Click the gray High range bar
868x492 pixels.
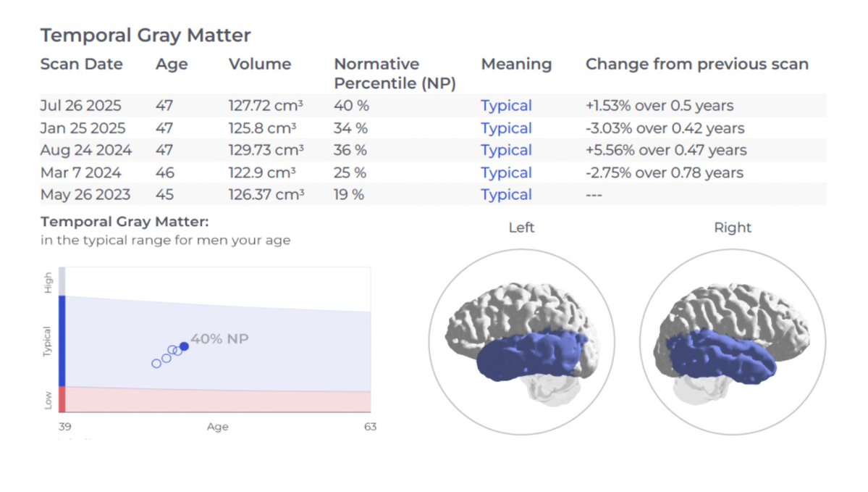point(62,281)
